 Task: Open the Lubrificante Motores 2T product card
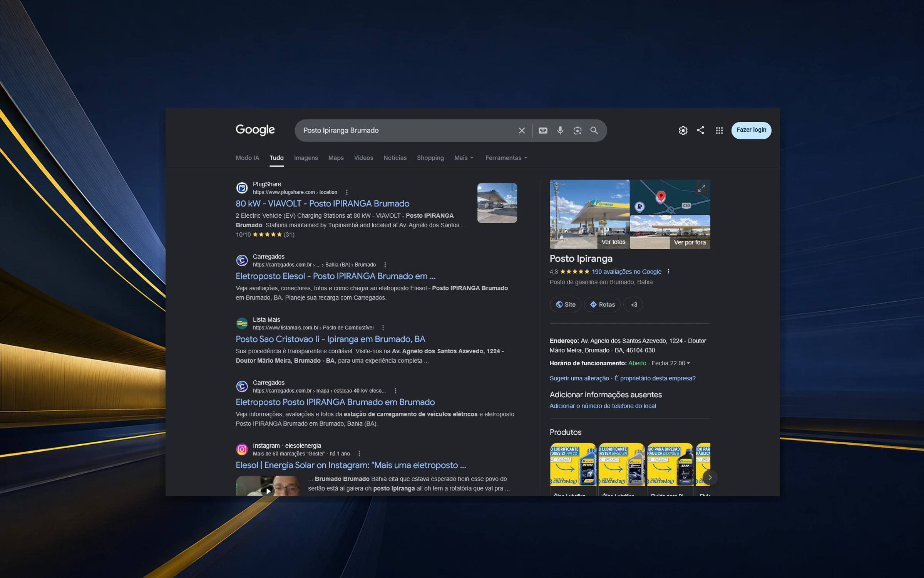[x=573, y=469]
